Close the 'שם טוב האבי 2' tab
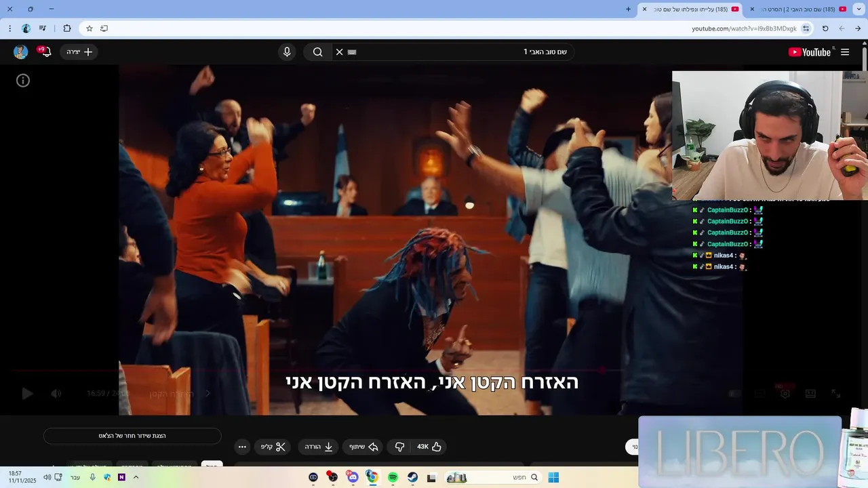Screen dimensions: 868x488 click(x=752, y=9)
